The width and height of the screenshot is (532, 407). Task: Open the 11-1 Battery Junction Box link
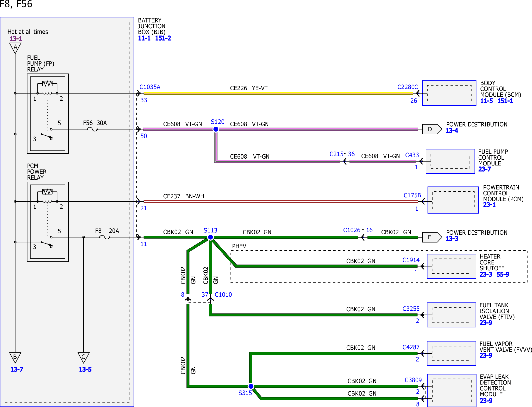[144, 38]
